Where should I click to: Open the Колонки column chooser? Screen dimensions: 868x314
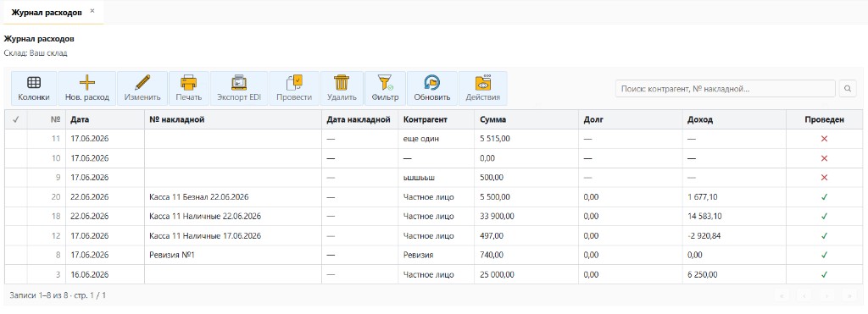(x=34, y=89)
